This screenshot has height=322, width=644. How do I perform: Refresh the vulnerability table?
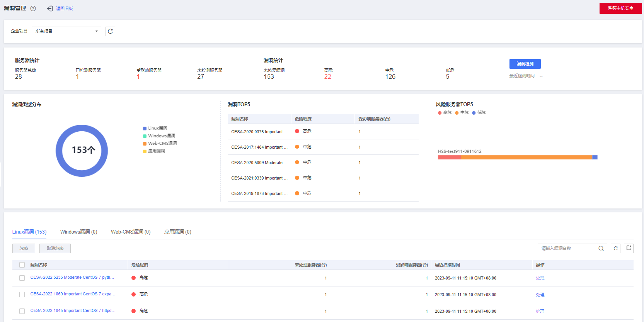click(616, 249)
